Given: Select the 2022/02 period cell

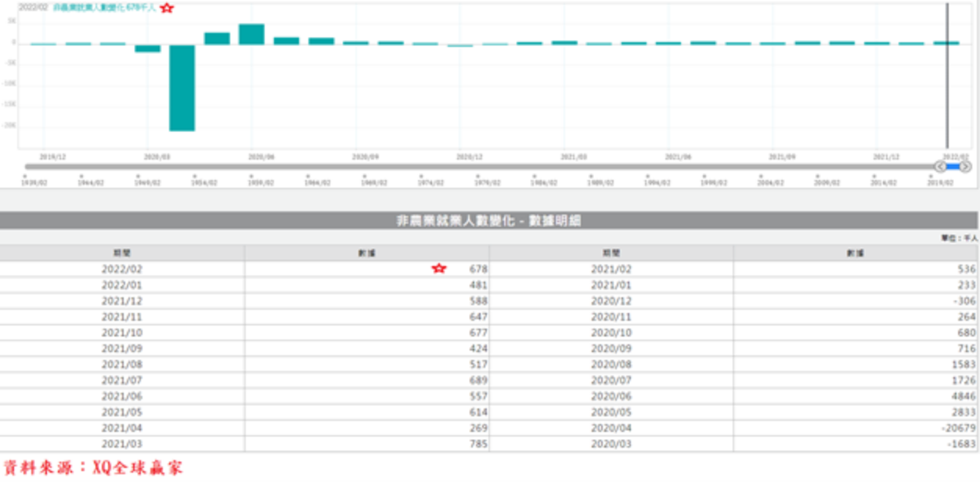Looking at the screenshot, I should (122, 268).
